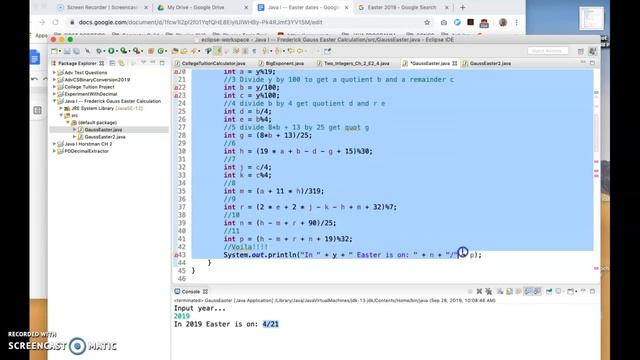
Task: Click the Coverage run icon in Eclipse toolbar
Action: 123,51
